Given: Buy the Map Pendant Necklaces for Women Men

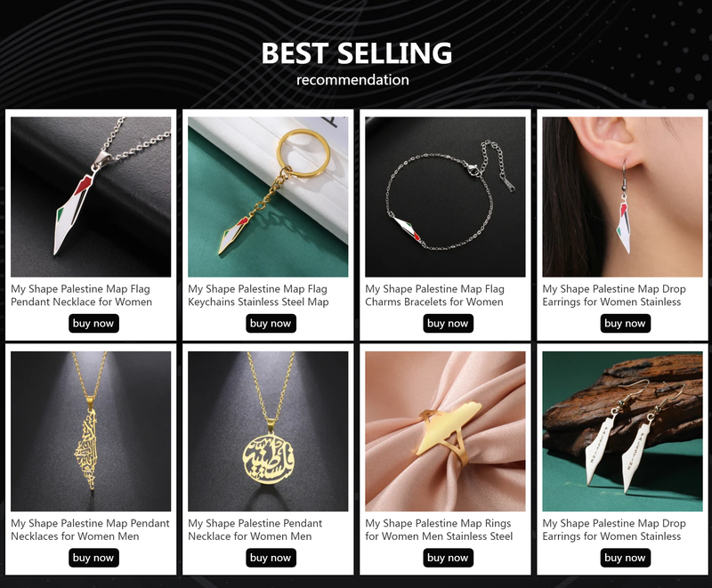Looking at the screenshot, I should (93, 558).
